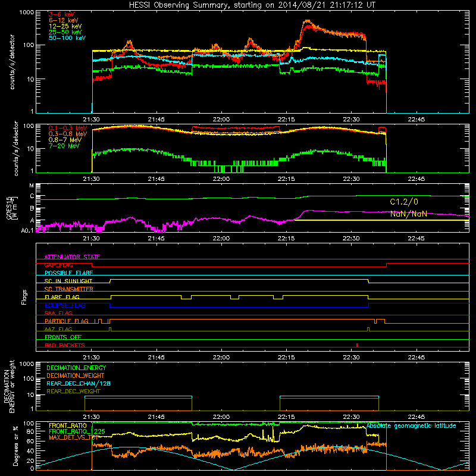Click the SAA_FLAG label
This screenshot has width=476, height=476.
coord(58,313)
